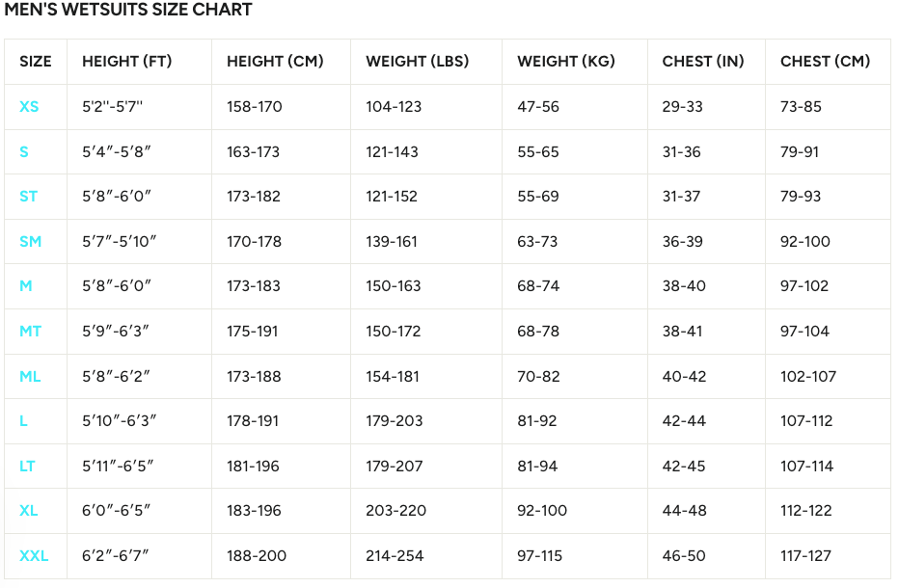Select the CHEST (IN) column header
Screen dimensions: 899x588
coord(703,62)
